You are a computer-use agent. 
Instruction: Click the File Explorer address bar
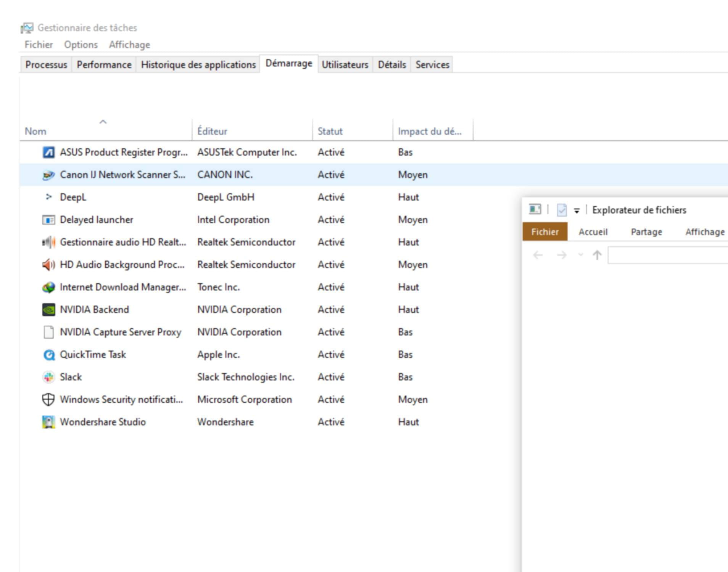point(668,255)
